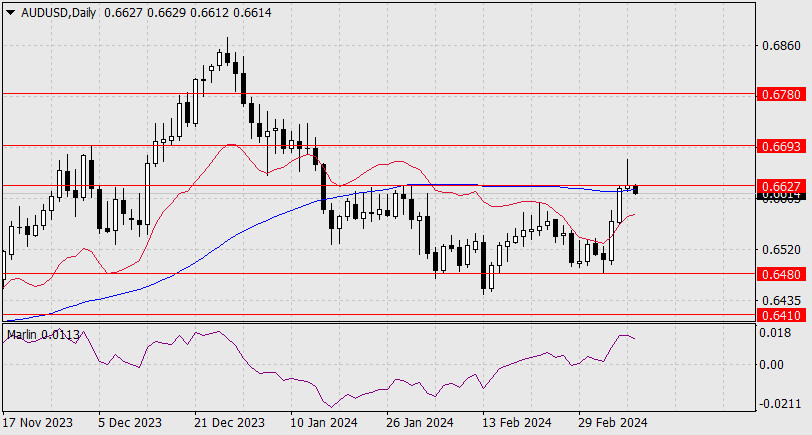
Task: Select the 0.6693 red price label
Action: (781, 147)
